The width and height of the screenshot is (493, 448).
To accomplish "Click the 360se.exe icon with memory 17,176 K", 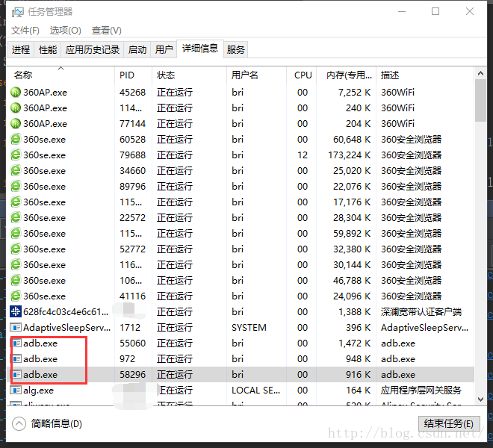I will [x=16, y=202].
